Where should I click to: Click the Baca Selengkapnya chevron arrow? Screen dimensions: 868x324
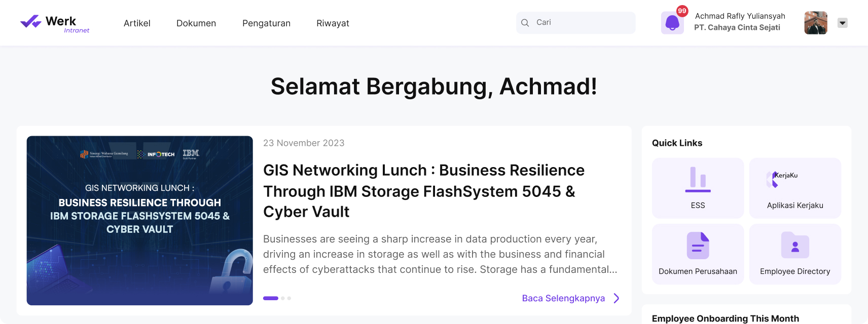click(x=617, y=298)
